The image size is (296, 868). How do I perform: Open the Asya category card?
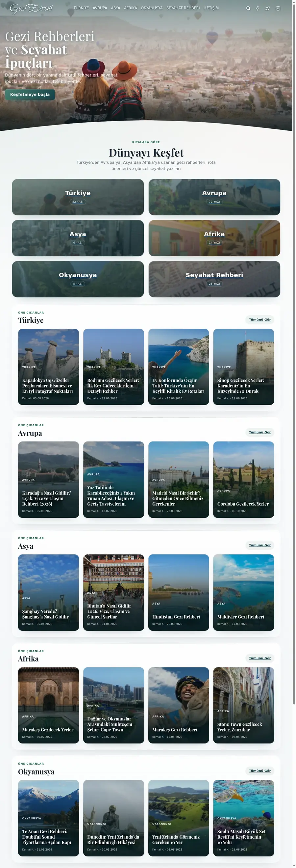tap(78, 238)
